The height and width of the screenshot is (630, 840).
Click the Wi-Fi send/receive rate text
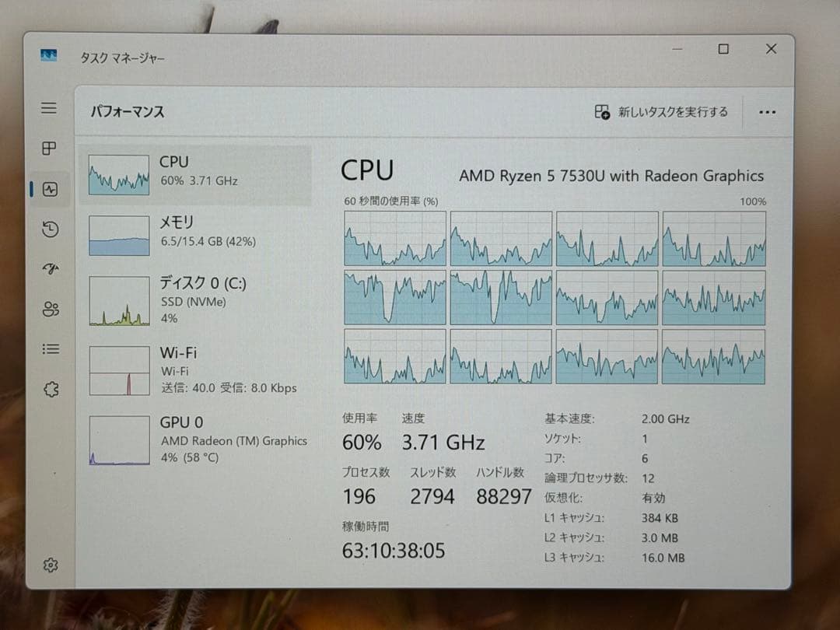click(229, 388)
